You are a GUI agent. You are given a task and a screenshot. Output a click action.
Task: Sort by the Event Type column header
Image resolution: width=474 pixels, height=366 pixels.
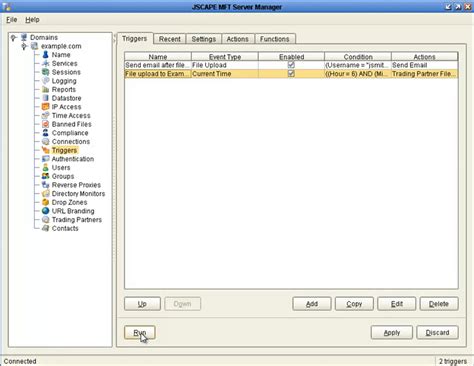tap(225, 57)
